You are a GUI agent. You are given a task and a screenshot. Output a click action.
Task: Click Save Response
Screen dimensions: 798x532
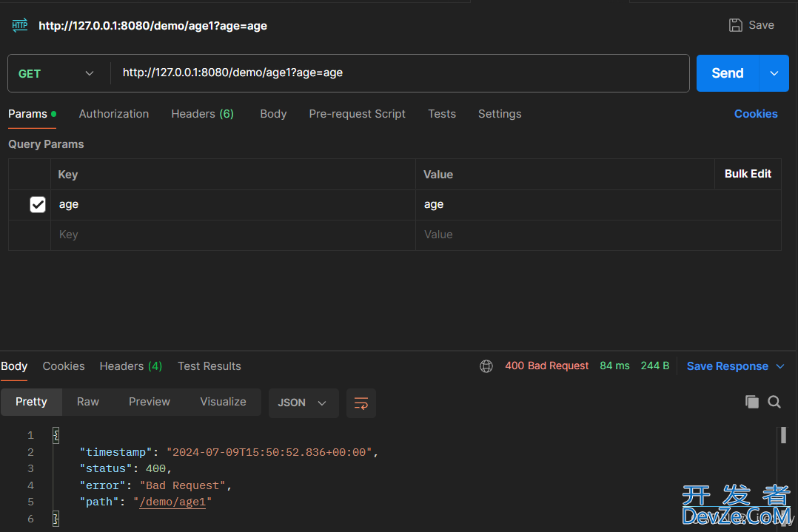point(727,366)
